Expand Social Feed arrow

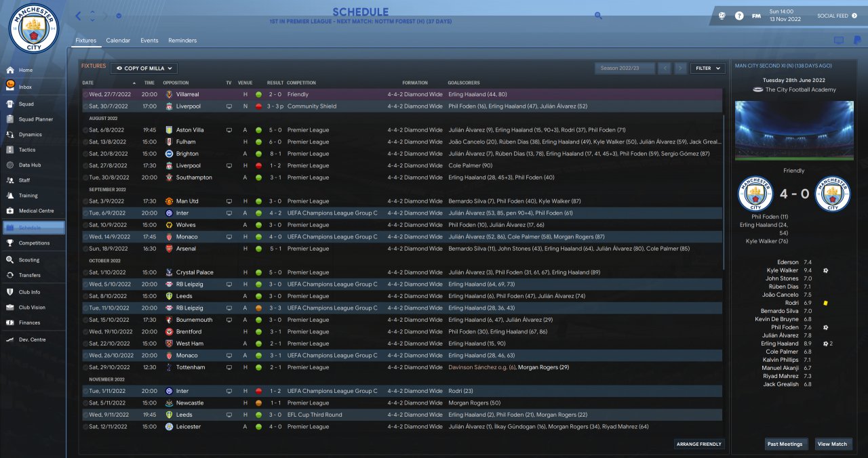coord(854,16)
